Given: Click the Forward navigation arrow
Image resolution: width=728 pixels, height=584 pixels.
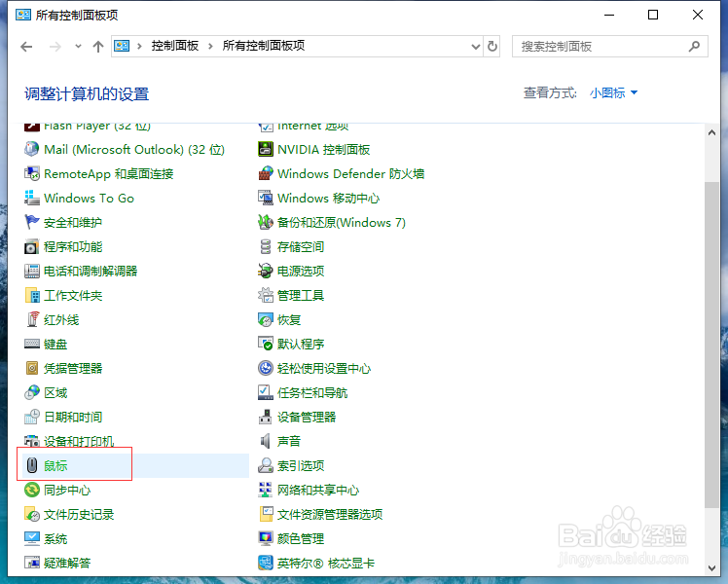Looking at the screenshot, I should 55,47.
